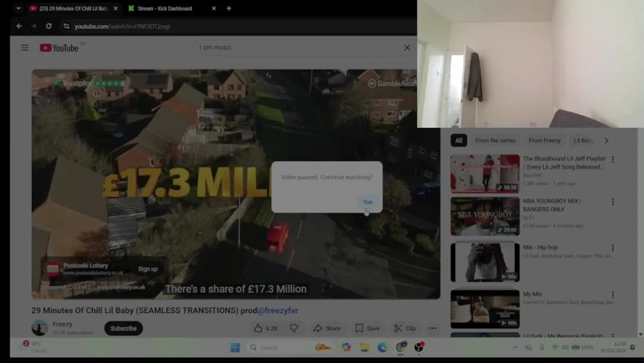The width and height of the screenshot is (644, 363).
Task: Open the Bloodhound Lil Jeff Playlist thumbnail
Action: coord(485,174)
